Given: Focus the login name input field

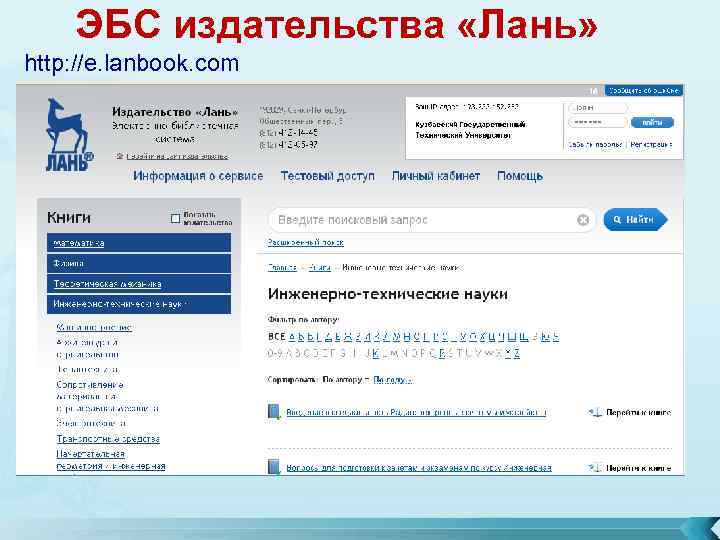Looking at the screenshot, I should click(x=597, y=108).
